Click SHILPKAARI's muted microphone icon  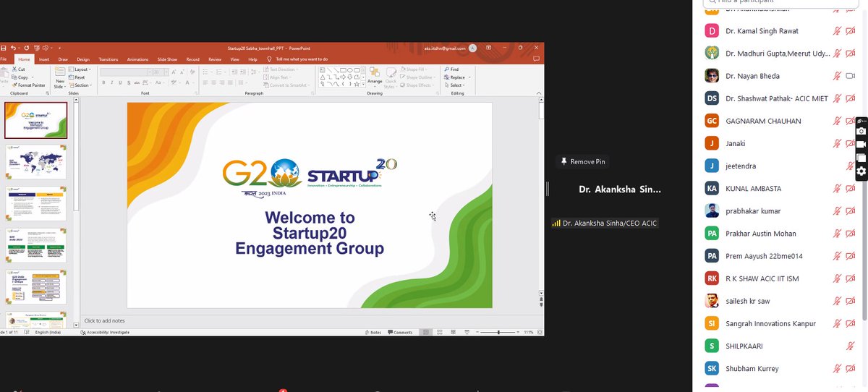tap(851, 346)
